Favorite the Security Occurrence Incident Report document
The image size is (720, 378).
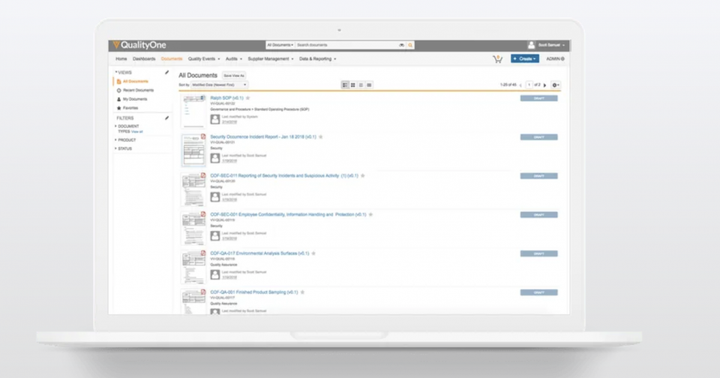321,137
